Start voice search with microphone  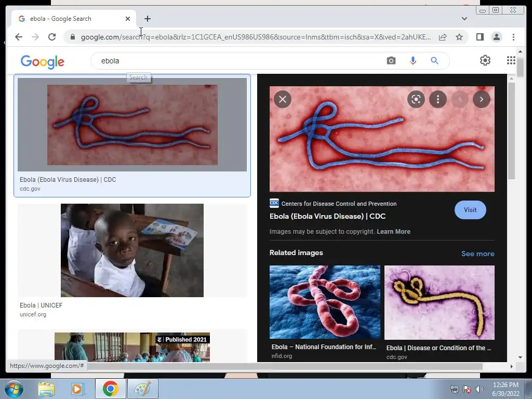click(413, 61)
